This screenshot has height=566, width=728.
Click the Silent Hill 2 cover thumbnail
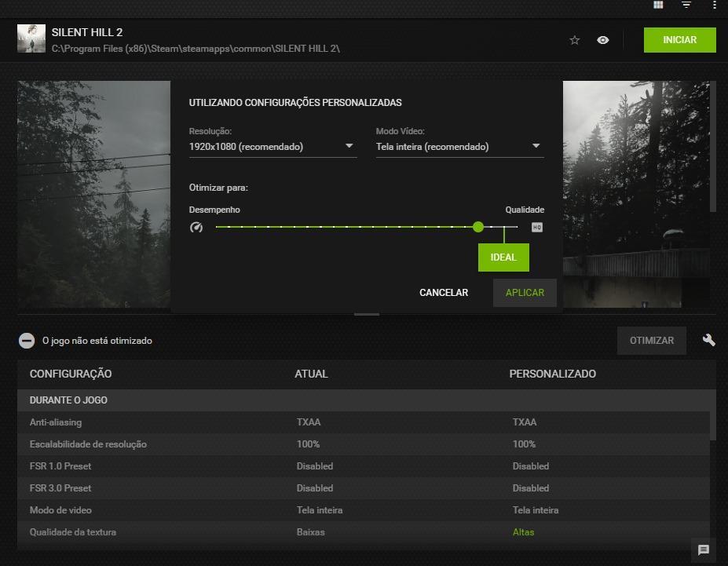[x=31, y=38]
